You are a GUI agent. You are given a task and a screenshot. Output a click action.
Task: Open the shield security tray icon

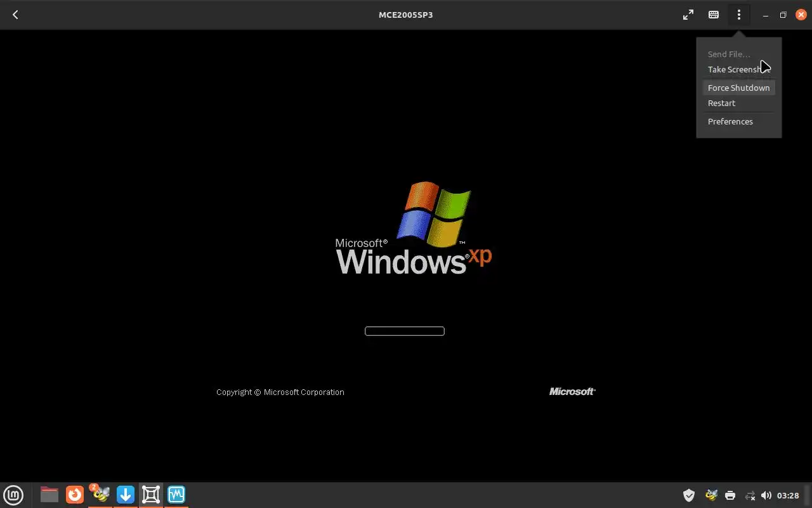[x=688, y=495]
